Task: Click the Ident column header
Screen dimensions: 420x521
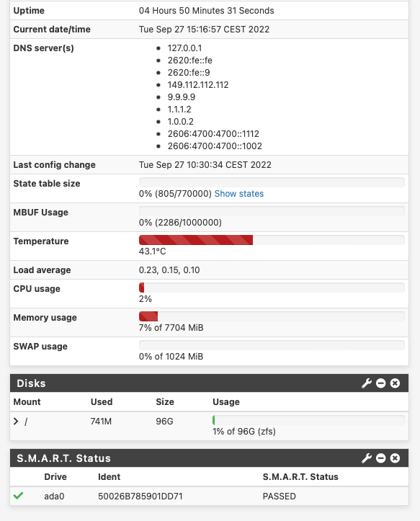Action: 109,477
